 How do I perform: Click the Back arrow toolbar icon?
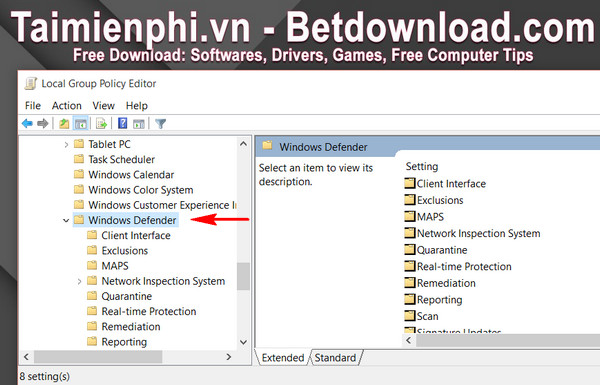pos(27,123)
